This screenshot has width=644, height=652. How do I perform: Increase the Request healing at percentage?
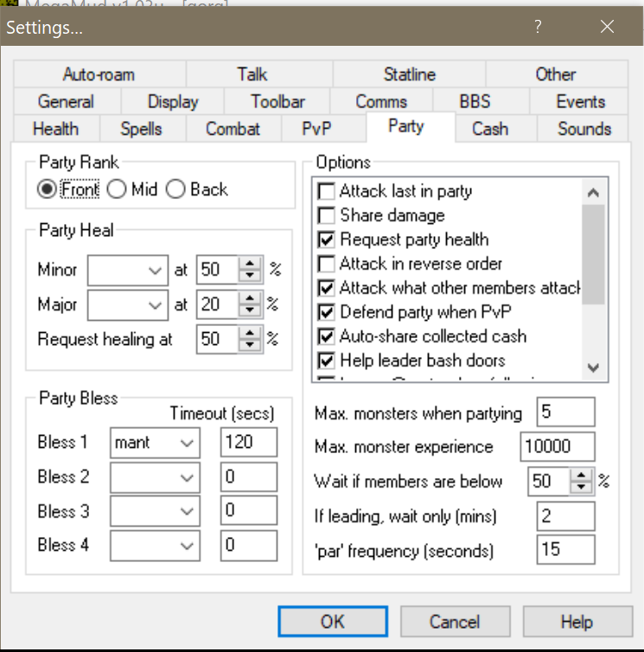click(251, 333)
